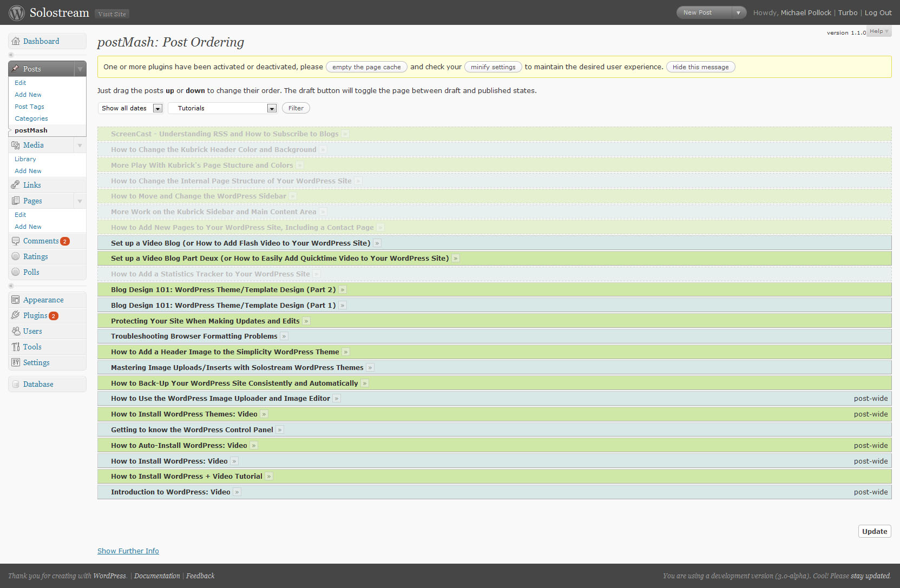This screenshot has width=900, height=588.
Task: Click the Feedback footer link
Action: [200, 576]
